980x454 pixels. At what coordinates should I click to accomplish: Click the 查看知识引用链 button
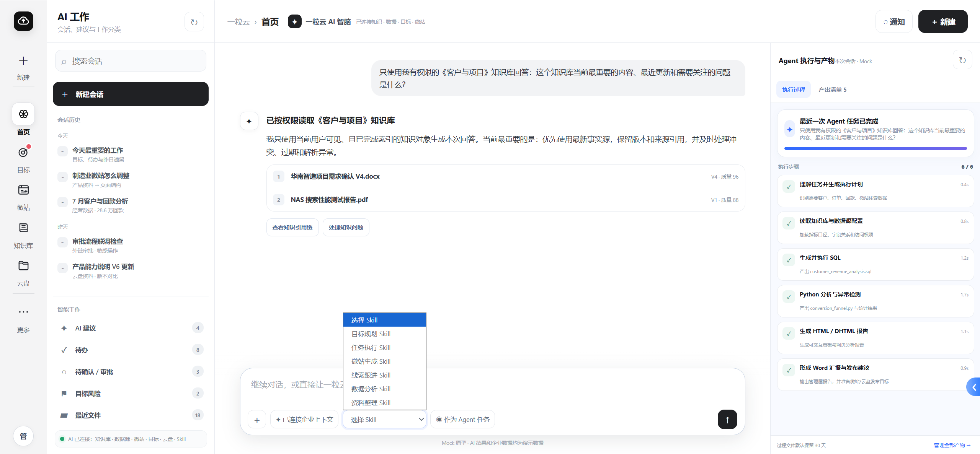(x=292, y=228)
